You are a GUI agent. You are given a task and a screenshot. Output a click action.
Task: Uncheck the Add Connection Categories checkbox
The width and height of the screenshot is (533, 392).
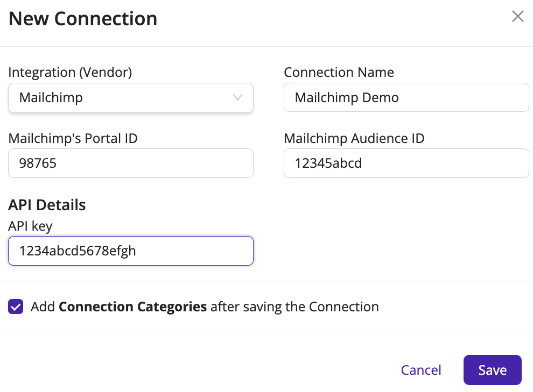(16, 307)
